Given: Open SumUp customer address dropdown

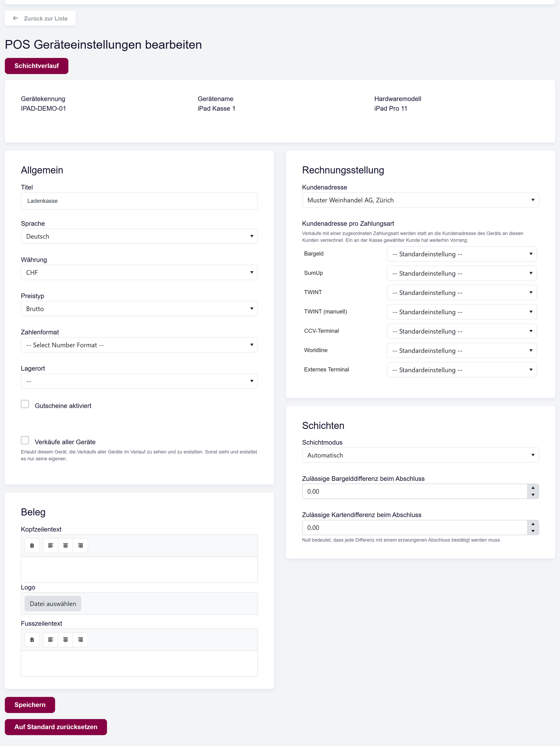Looking at the screenshot, I should [x=462, y=273].
